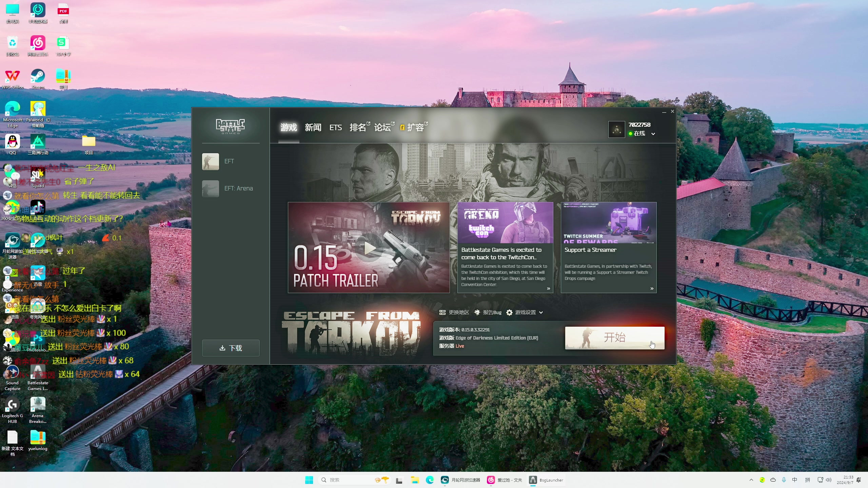Screen dimensions: 868x488
Task: Open the Battlestate Games logo
Action: 231,126
